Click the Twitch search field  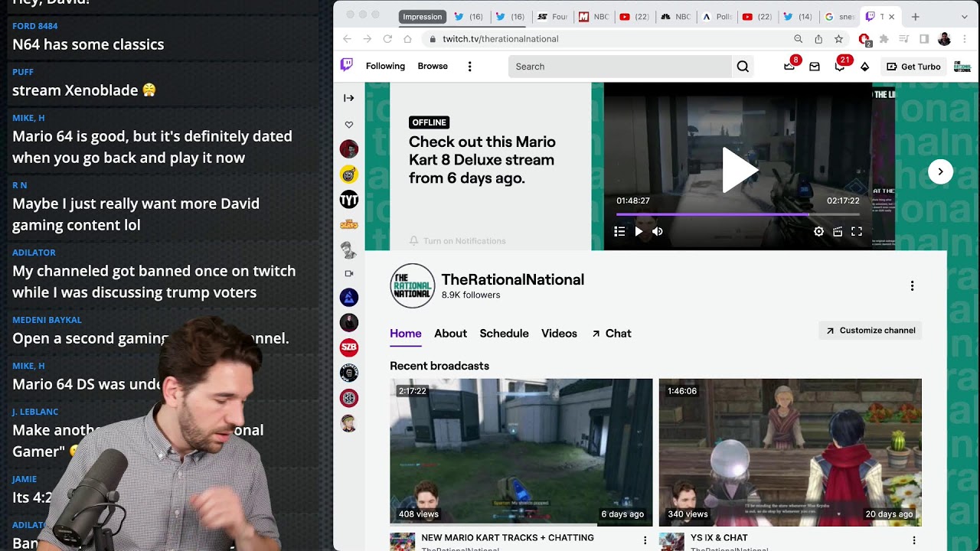pyautogui.click(x=619, y=67)
